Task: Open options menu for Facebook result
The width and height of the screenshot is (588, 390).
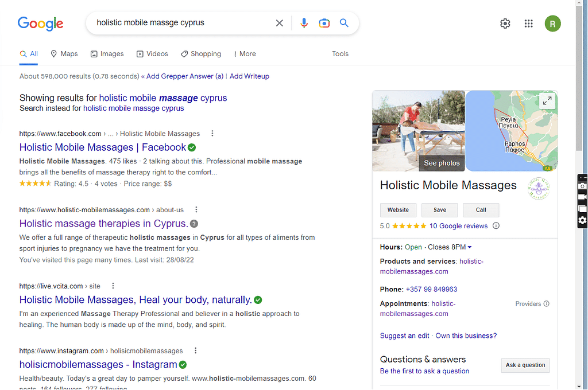Action: pyautogui.click(x=212, y=134)
